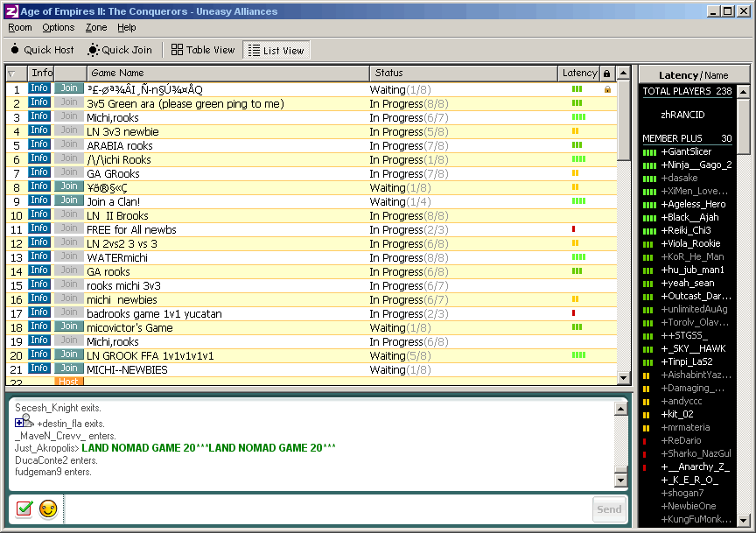Screen dimensions: 756x533
Task: Click the user icon beside destin_fla exits
Action: coord(24,423)
